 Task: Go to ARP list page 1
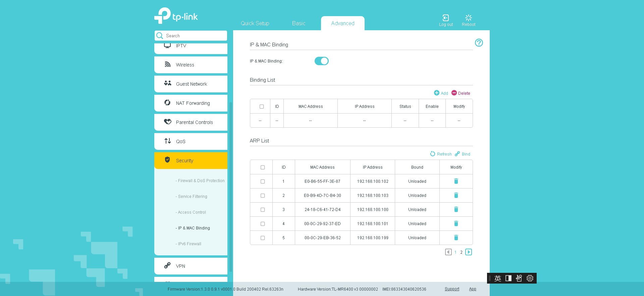point(455,252)
